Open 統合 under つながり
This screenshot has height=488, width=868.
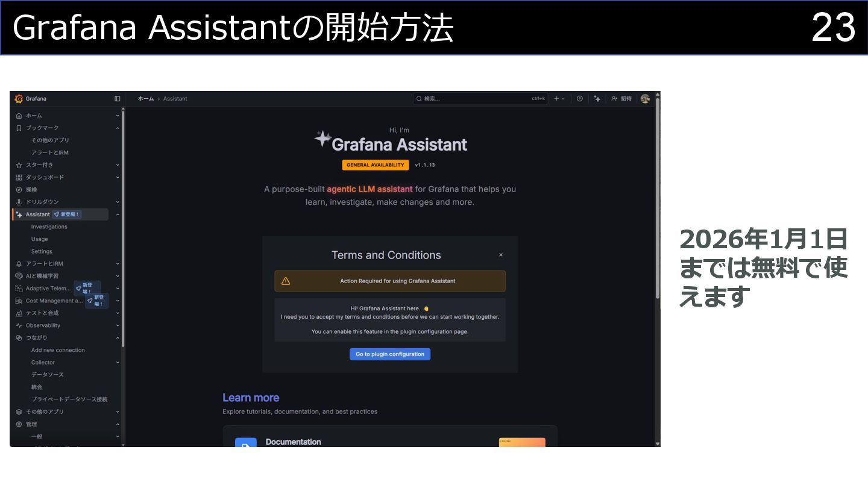click(x=37, y=387)
